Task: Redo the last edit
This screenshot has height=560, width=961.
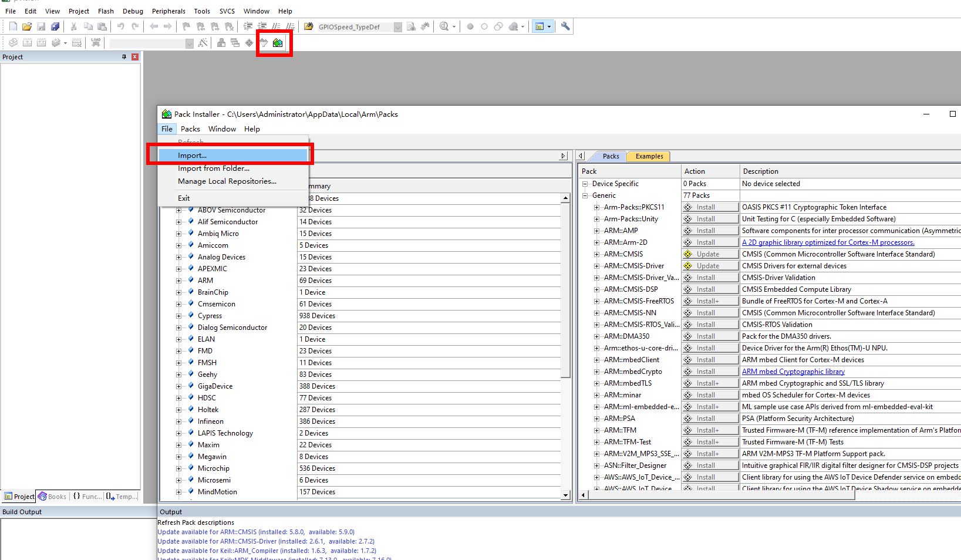Action: pyautogui.click(x=135, y=26)
